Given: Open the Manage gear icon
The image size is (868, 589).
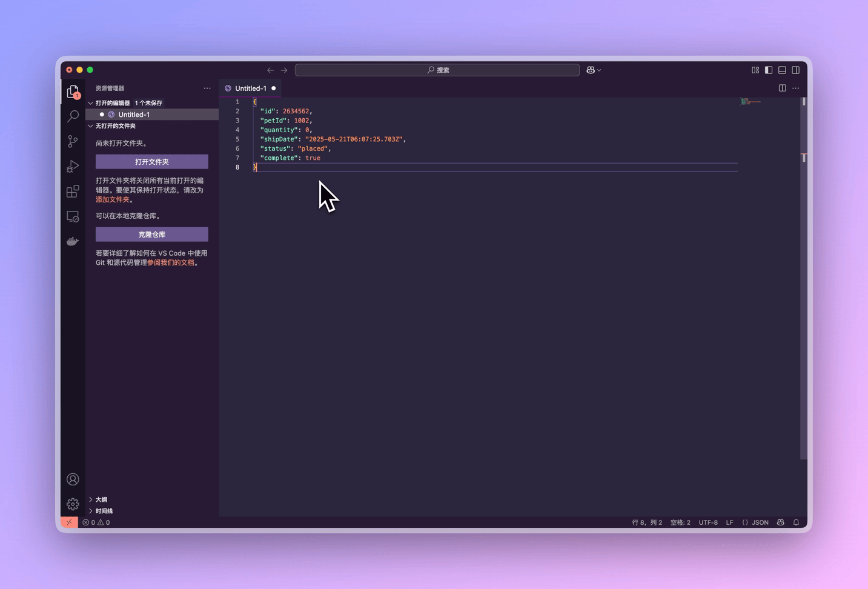Looking at the screenshot, I should click(x=73, y=504).
